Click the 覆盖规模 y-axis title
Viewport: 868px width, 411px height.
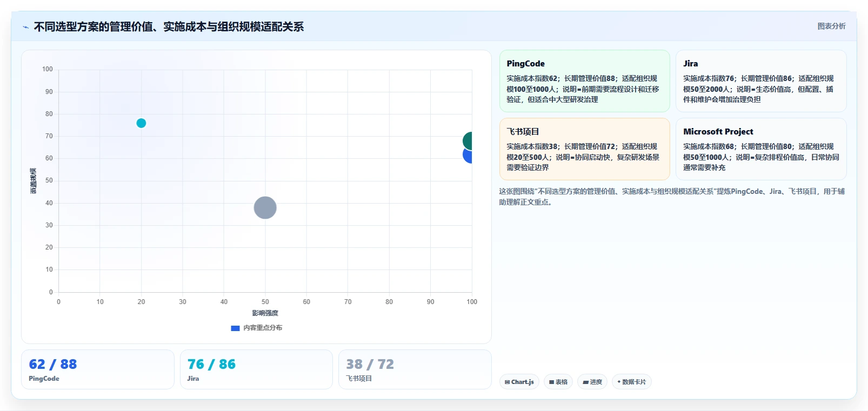[33, 181]
